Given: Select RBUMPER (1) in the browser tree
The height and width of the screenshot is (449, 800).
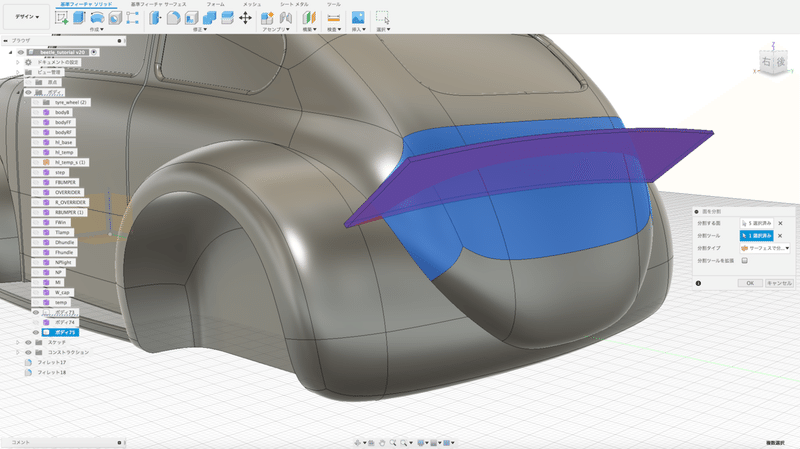Looking at the screenshot, I should coord(69,212).
